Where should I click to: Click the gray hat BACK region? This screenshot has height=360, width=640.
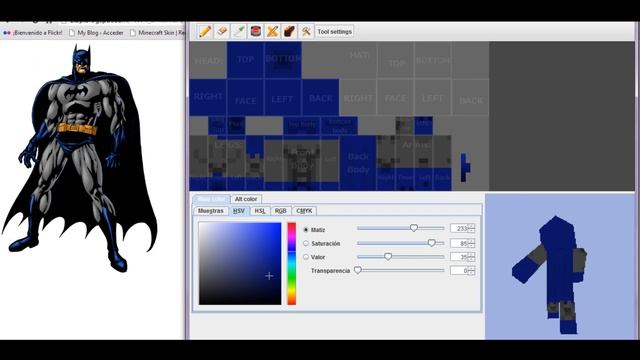[471, 97]
